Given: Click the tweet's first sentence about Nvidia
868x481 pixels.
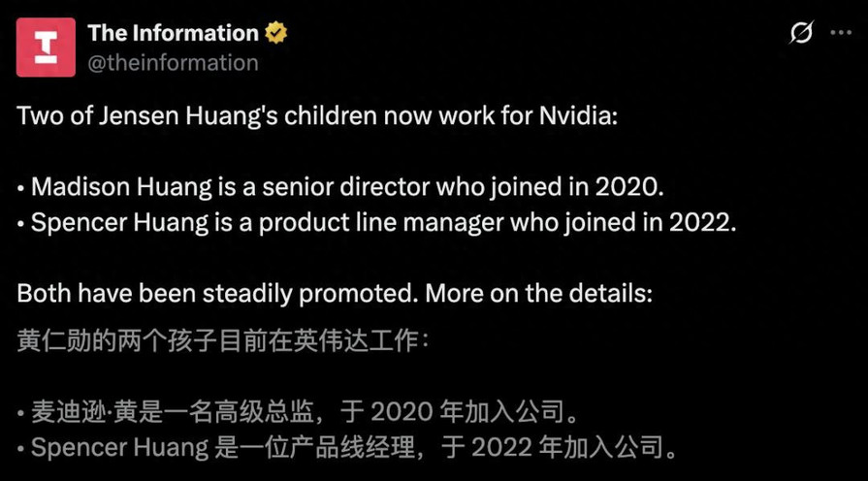Looking at the screenshot, I should 317,116.
